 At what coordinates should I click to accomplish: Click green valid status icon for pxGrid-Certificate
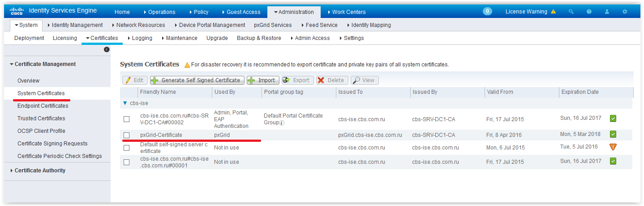pyautogui.click(x=613, y=134)
